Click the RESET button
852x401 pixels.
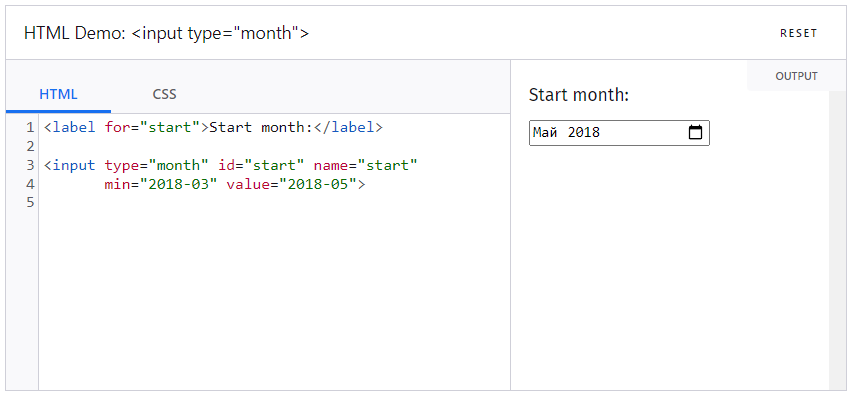pos(798,33)
